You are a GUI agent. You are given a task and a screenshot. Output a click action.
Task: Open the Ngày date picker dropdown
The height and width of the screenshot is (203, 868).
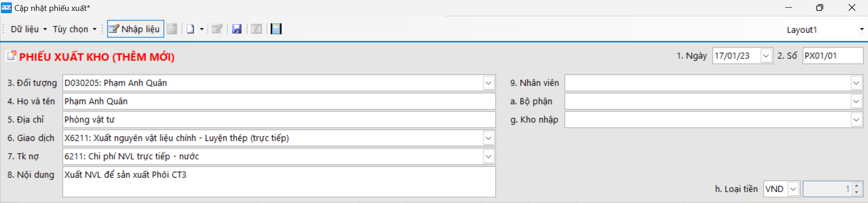coord(766,56)
